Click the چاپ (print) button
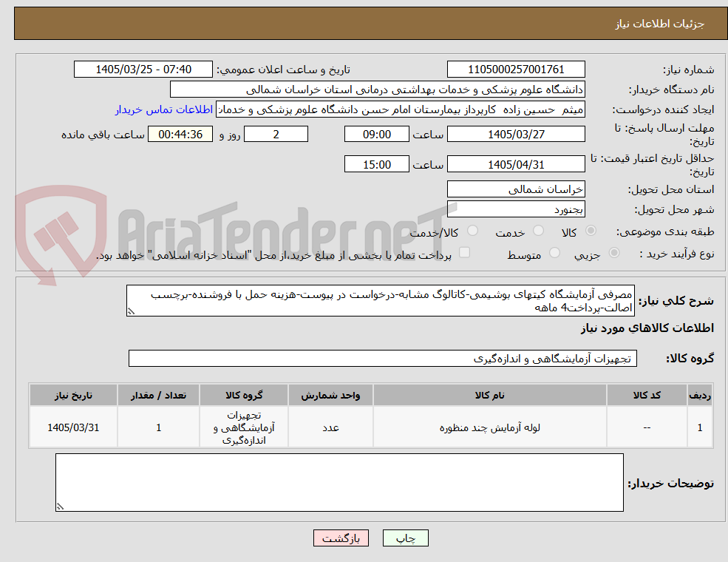Screen dimensions: 728x562 click(x=405, y=538)
